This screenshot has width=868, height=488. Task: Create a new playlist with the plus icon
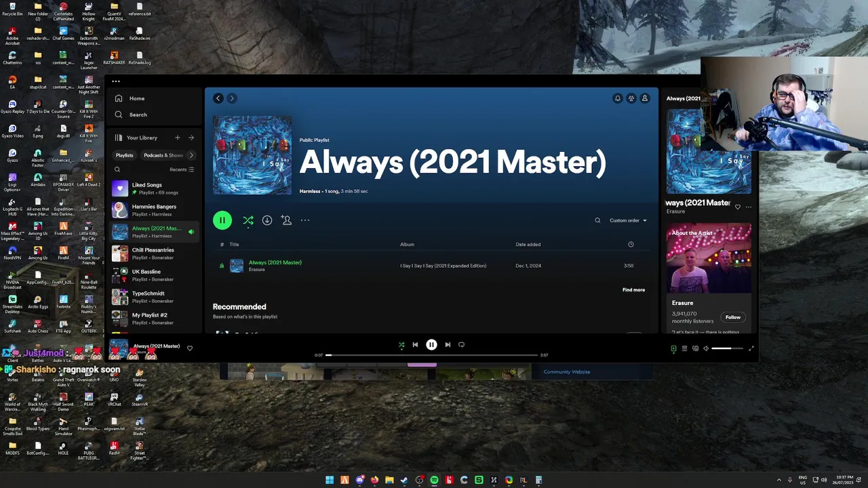pos(178,138)
